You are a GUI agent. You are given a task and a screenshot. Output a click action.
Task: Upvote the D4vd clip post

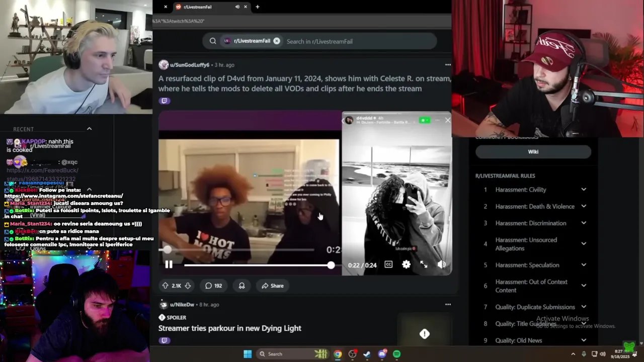pyautogui.click(x=165, y=286)
